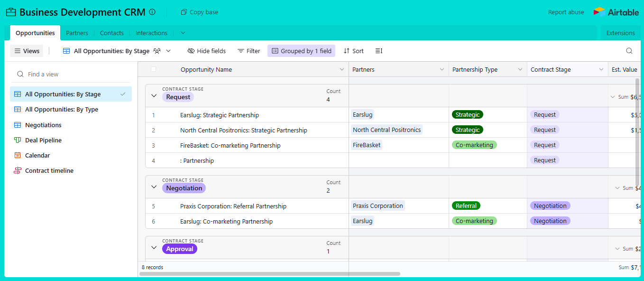Open the Contract timeline view
644x281 pixels.
tap(71, 170)
